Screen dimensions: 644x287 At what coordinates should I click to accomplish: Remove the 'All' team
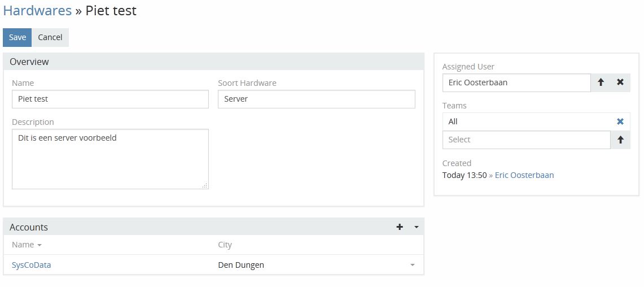pos(620,121)
